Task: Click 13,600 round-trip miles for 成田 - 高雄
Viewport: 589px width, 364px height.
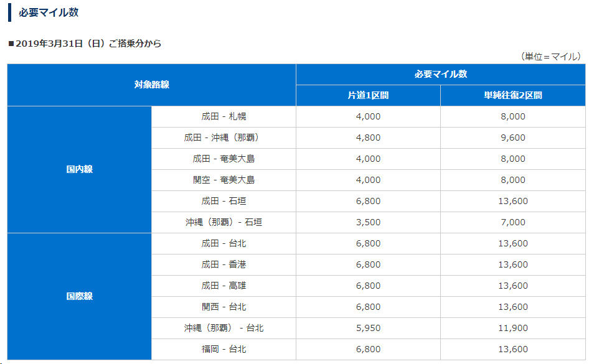Action: click(513, 286)
